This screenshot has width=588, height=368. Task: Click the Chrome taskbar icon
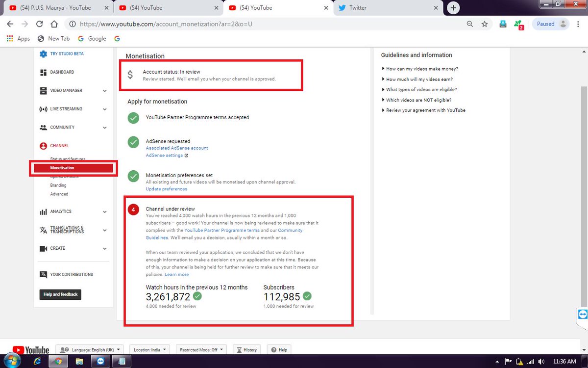(x=58, y=361)
